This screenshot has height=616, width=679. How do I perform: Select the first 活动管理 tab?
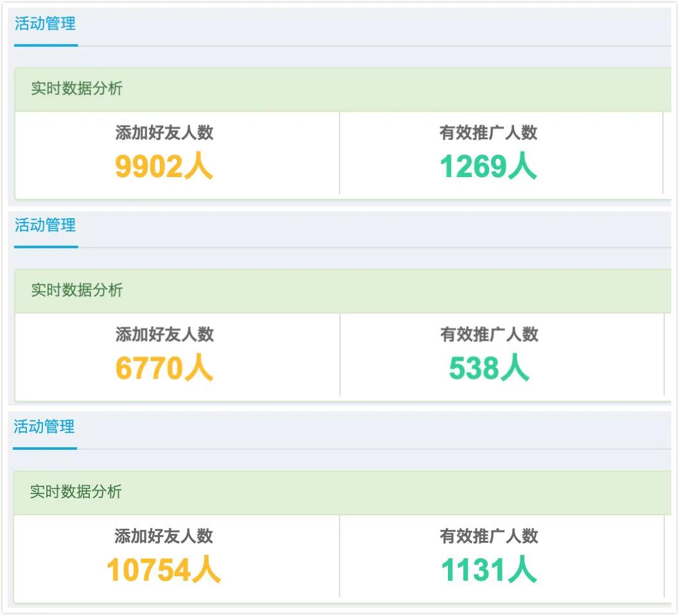tap(45, 25)
